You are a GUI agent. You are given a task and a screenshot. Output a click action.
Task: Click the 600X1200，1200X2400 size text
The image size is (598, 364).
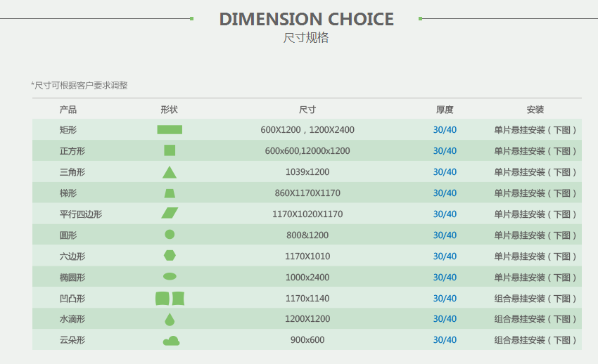tap(307, 130)
